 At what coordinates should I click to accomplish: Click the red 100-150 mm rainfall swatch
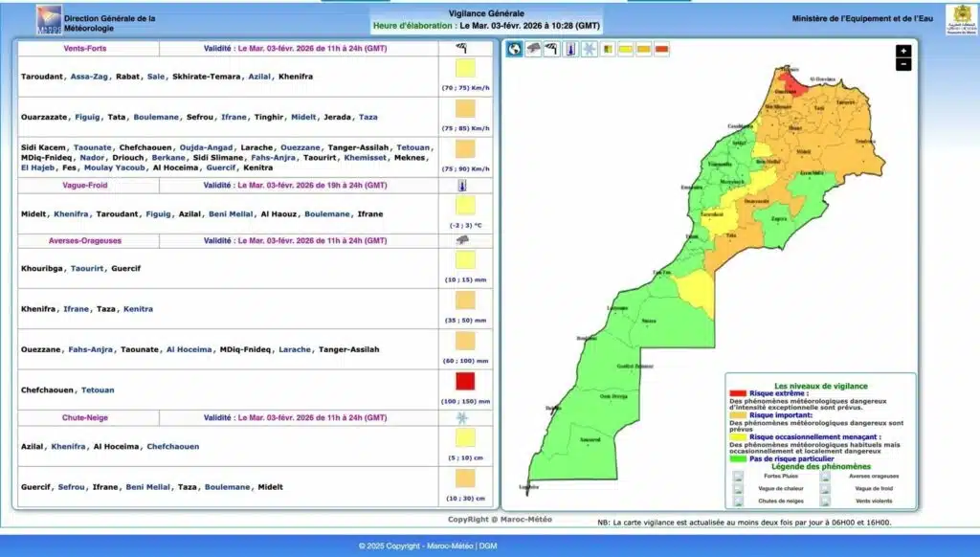tap(465, 381)
